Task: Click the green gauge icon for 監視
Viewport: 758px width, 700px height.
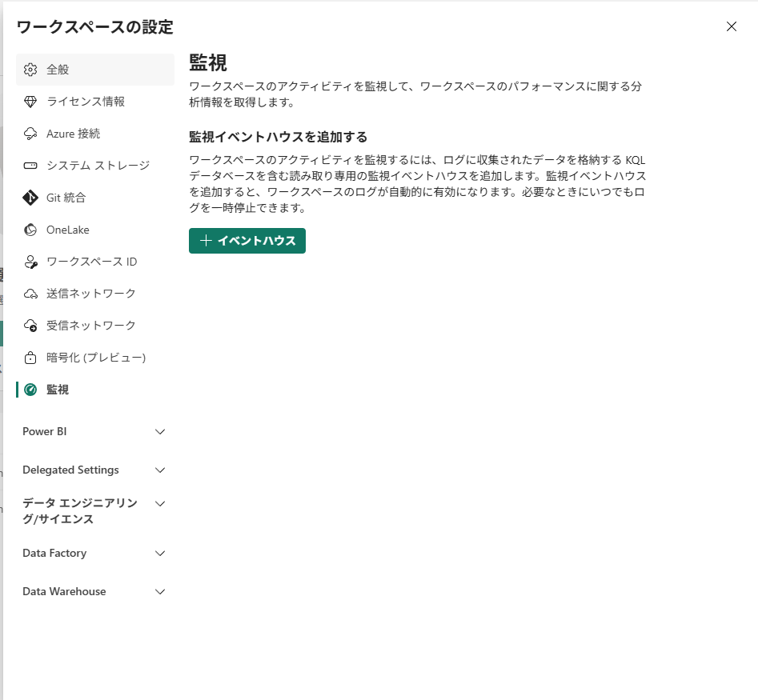Action: pos(30,390)
